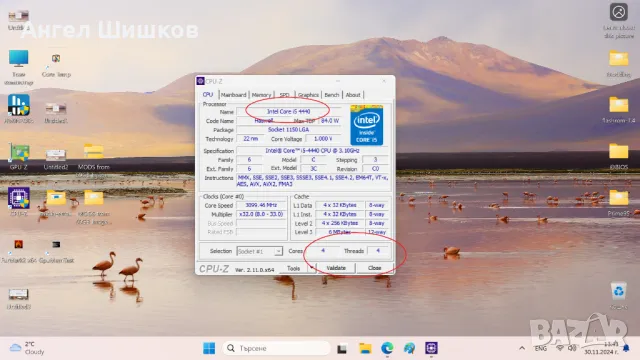
Task: Click the Name field Intel Core i5 4440
Action: tap(288, 111)
